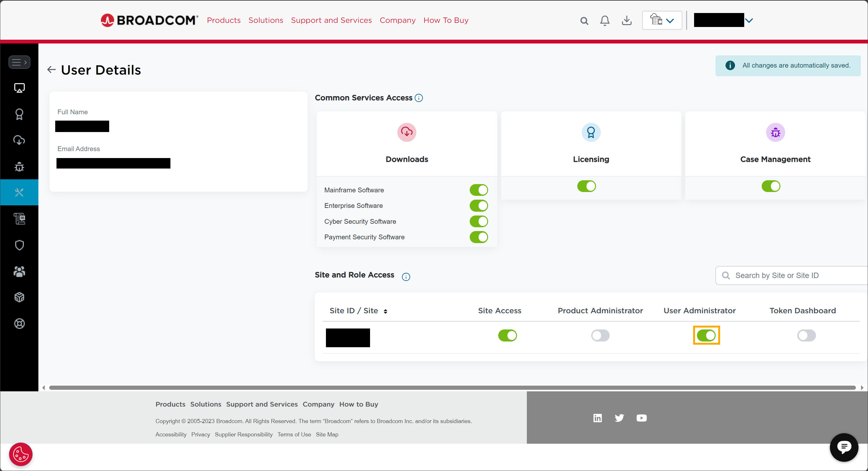Screen dimensions: 868x471
Task: Open the licensing ribbon sidebar icon
Action: pos(19,114)
